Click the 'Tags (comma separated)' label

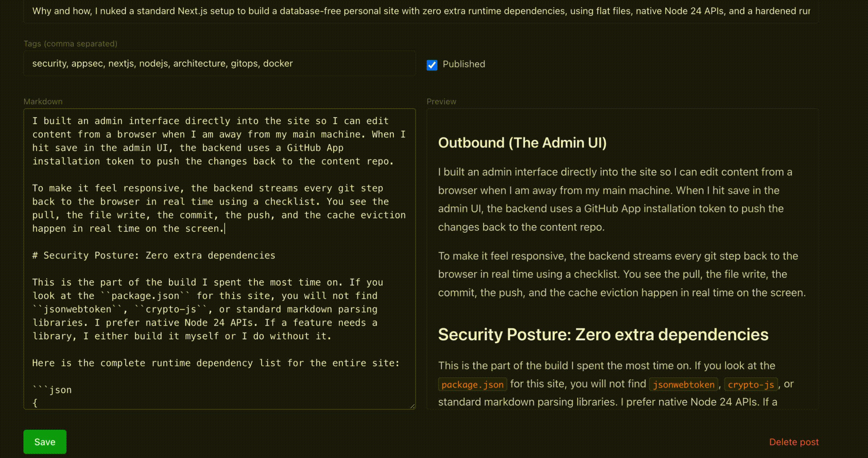70,43
